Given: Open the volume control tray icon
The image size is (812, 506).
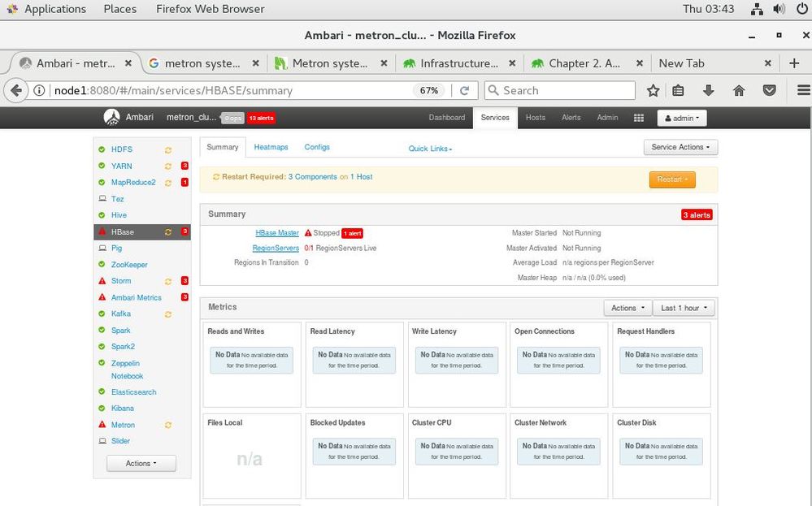Looking at the screenshot, I should (779, 9).
